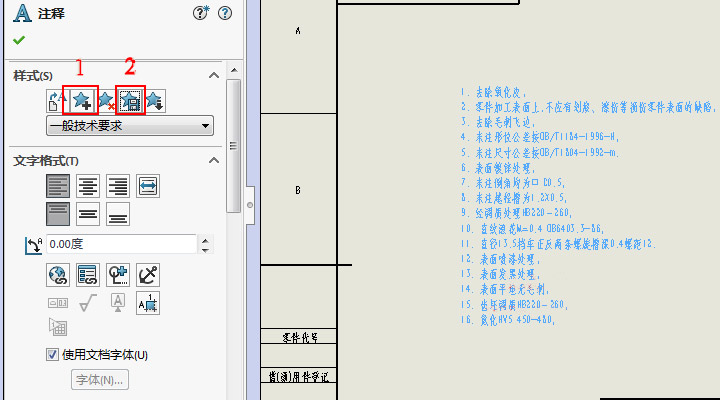Set left text alignment
Screen dimensions: 720x400
point(58,186)
